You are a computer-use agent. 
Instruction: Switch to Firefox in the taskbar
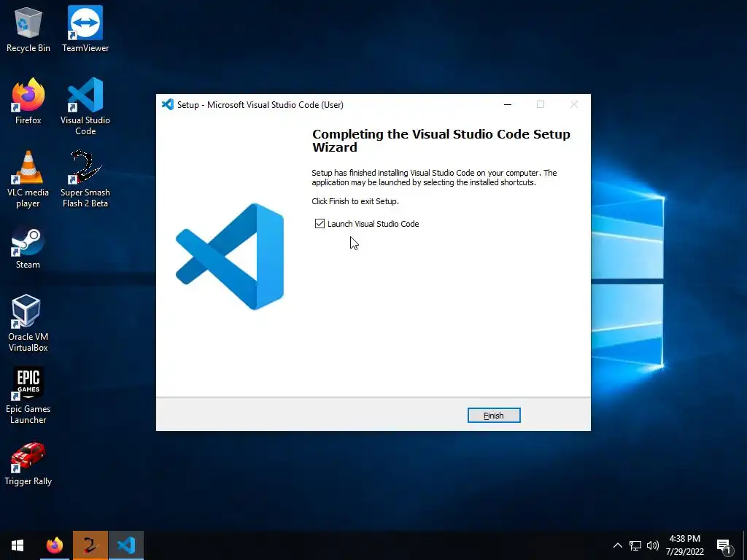coord(54,545)
